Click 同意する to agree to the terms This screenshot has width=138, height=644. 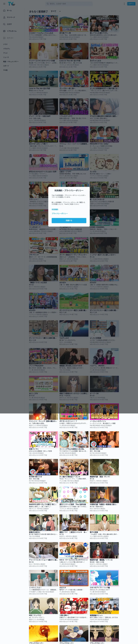coord(69,220)
